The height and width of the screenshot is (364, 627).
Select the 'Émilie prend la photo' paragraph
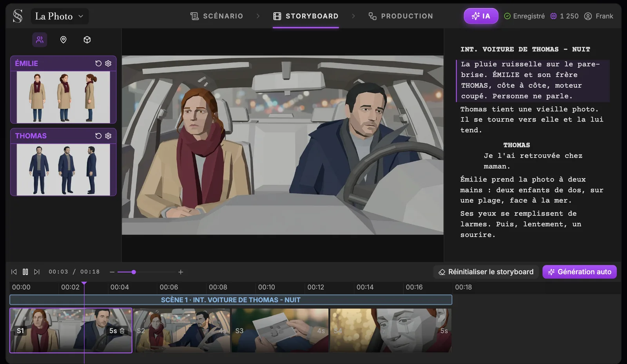[x=532, y=190]
